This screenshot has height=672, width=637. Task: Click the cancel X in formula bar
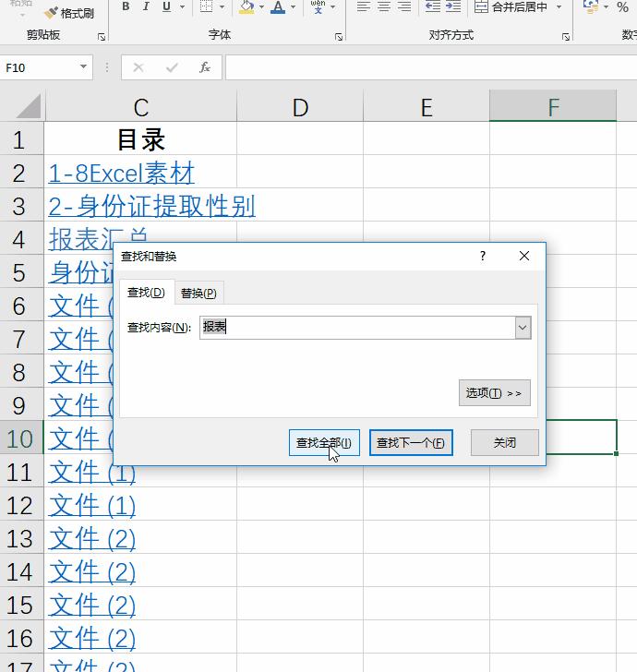(138, 67)
